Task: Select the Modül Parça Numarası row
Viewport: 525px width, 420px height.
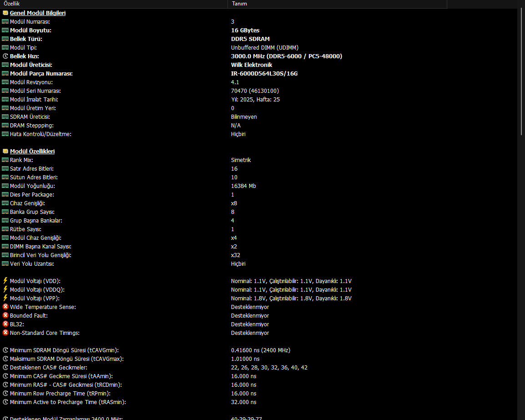Action: (41, 73)
